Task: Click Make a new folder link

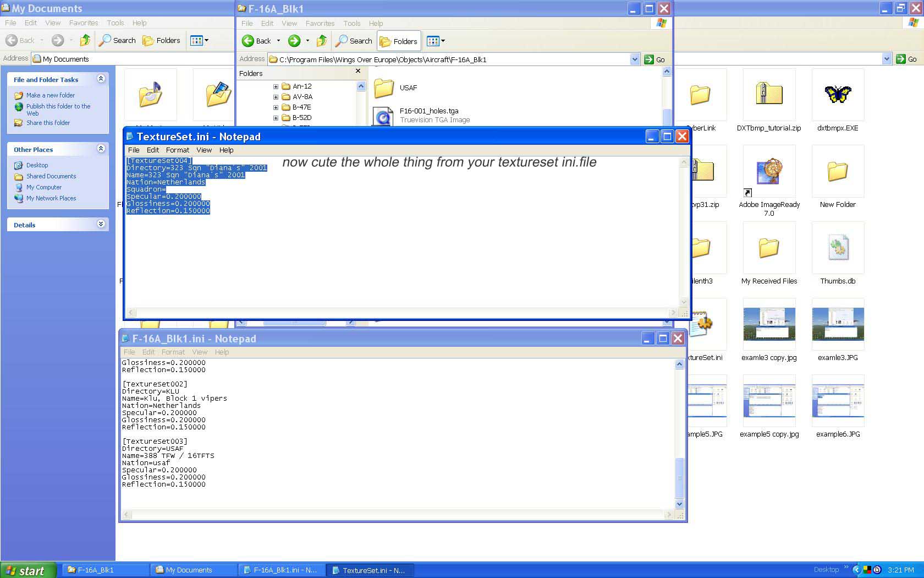Action: point(51,95)
